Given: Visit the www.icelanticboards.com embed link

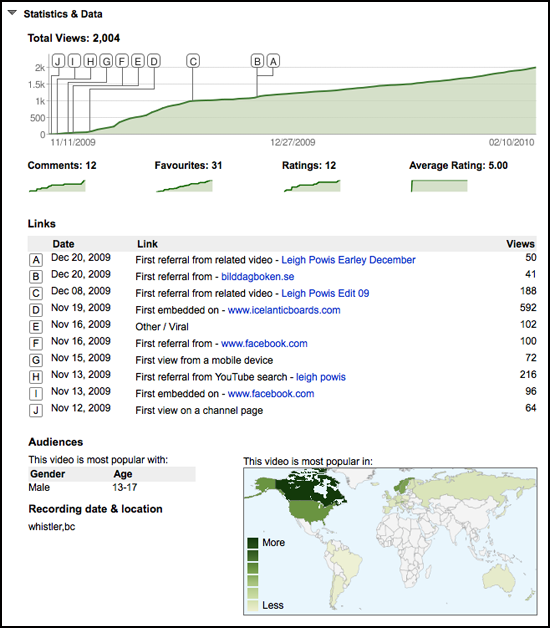Looking at the screenshot, I should point(284,310).
